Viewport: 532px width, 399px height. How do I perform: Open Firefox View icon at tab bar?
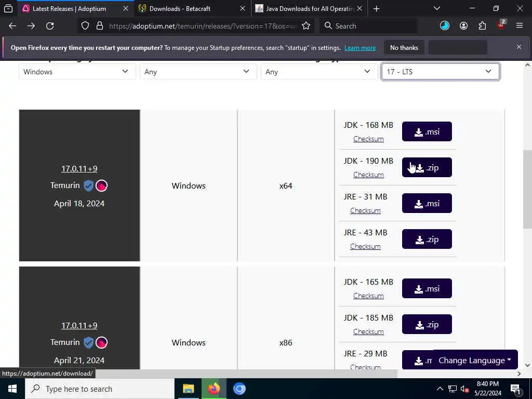coord(8,8)
